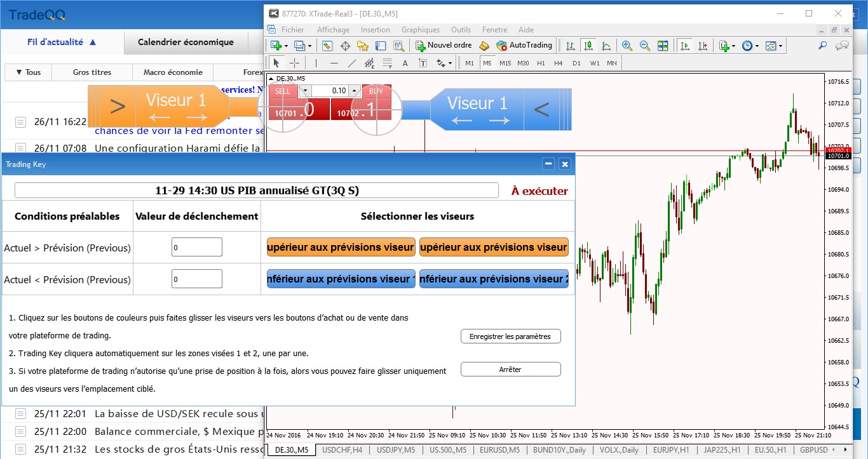The height and width of the screenshot is (459, 868).
Task: Switch chart to W1 timeframe
Action: (x=594, y=63)
